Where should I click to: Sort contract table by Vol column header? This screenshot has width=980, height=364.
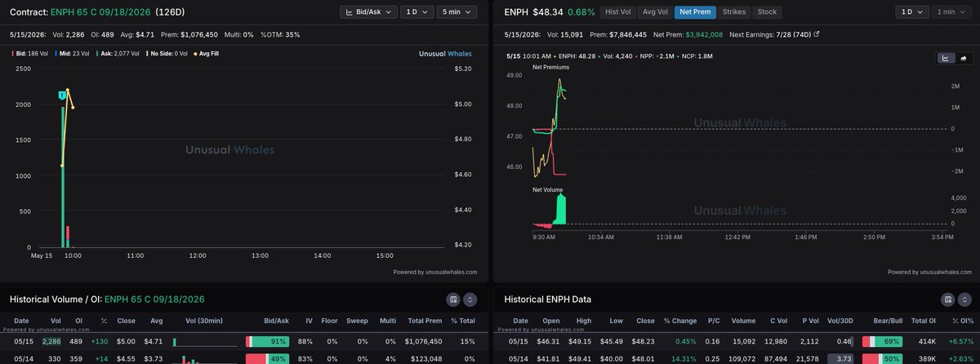tap(56, 322)
